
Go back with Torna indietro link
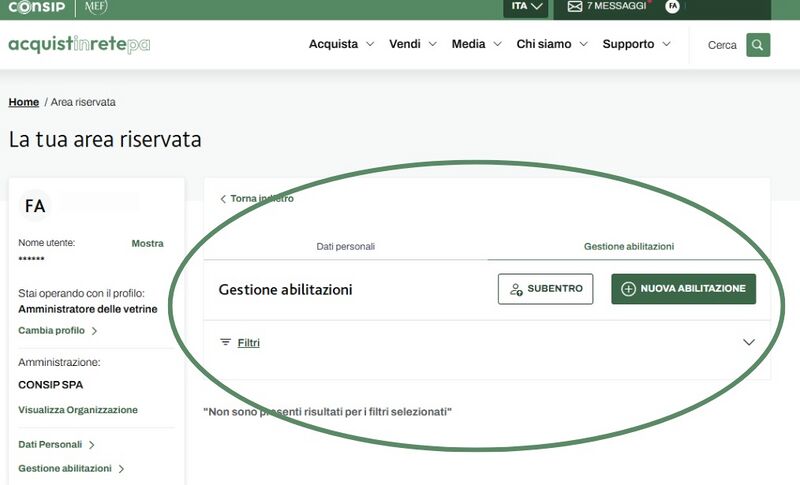click(257, 199)
